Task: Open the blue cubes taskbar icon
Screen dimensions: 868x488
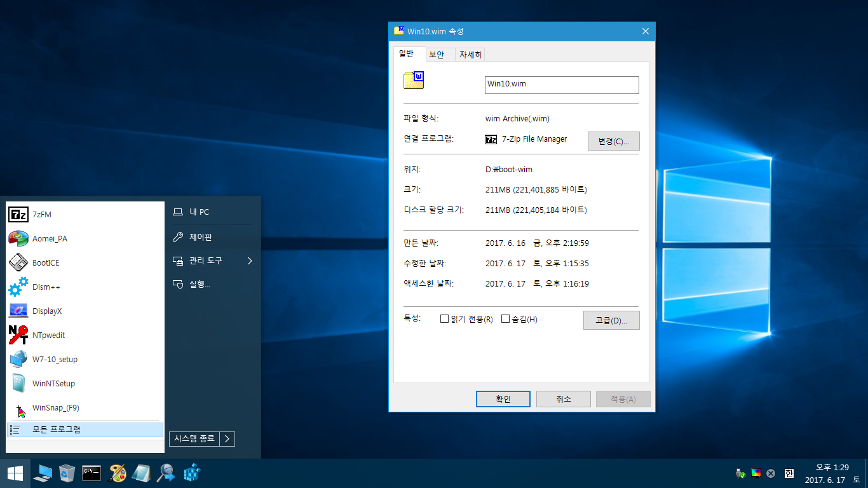Action: point(192,473)
